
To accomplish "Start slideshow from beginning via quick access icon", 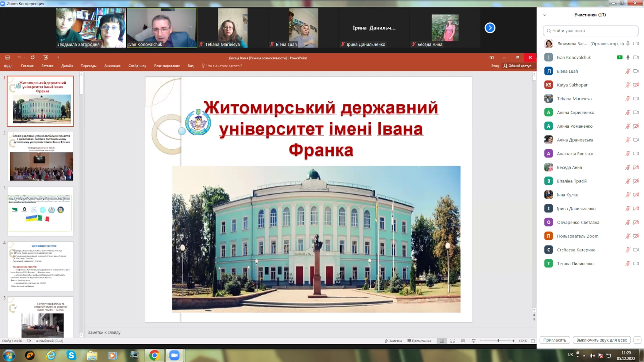I will click(x=46, y=58).
